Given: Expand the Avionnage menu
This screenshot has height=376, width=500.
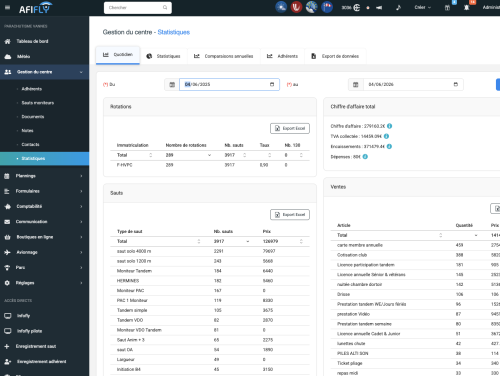Looking at the screenshot, I should click(x=44, y=252).
